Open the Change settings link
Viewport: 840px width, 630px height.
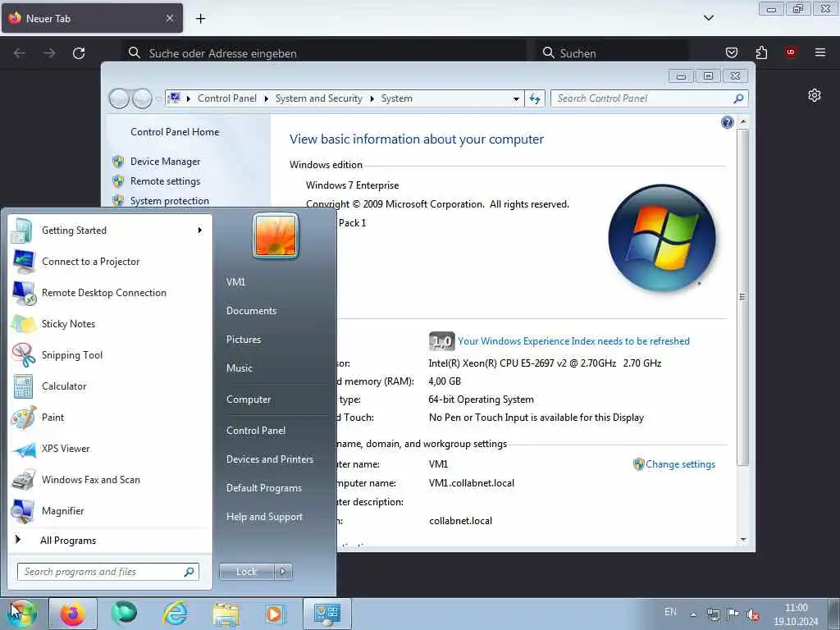[680, 464]
